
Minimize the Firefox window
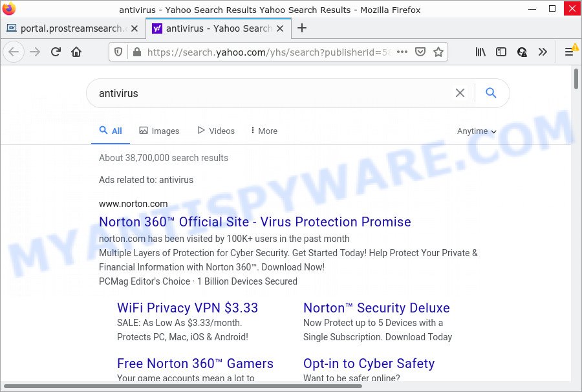pyautogui.click(x=532, y=8)
